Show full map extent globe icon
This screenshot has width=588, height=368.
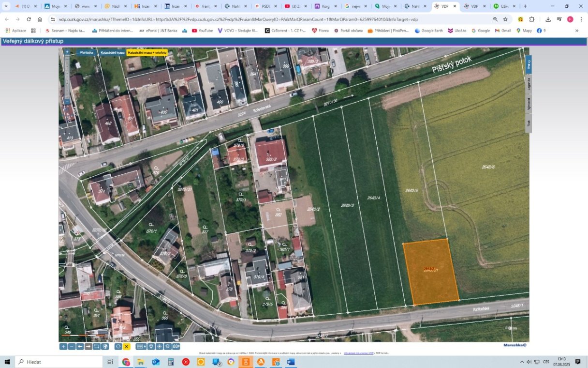point(105,347)
